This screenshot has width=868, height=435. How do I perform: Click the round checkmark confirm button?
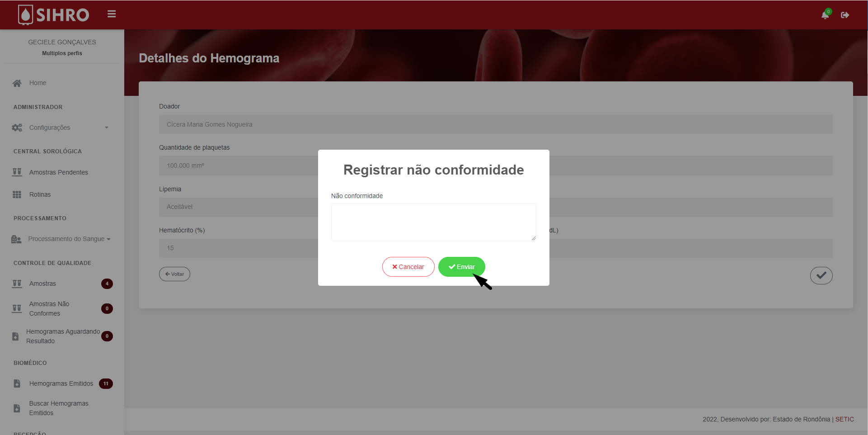(821, 275)
